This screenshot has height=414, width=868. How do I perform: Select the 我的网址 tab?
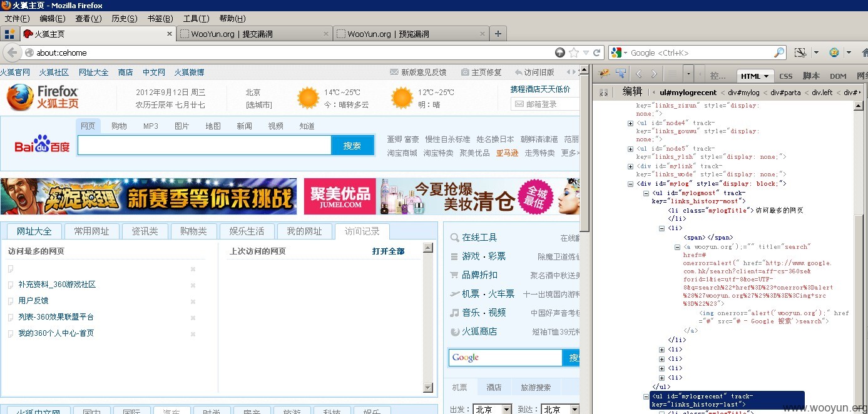click(x=304, y=231)
